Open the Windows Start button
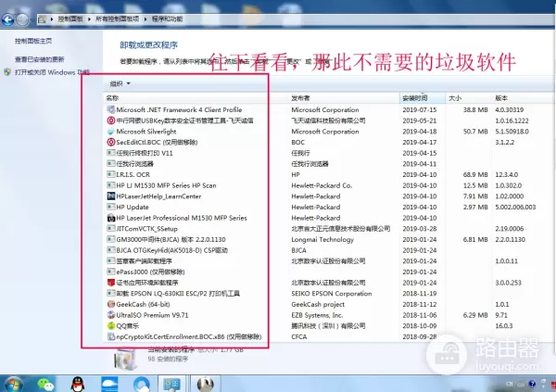The image size is (556, 392). [x=14, y=385]
